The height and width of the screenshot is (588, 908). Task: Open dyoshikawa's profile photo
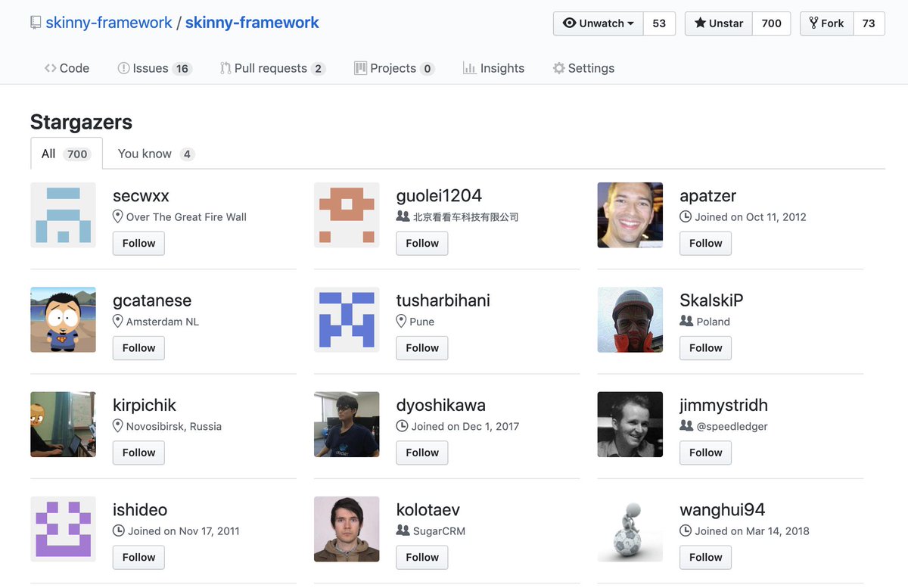[x=347, y=425]
